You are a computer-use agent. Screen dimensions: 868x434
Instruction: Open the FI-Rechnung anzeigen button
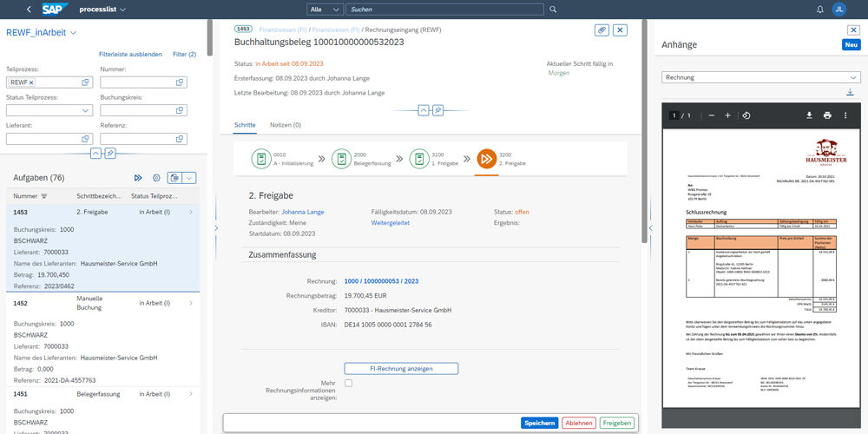[x=401, y=368]
